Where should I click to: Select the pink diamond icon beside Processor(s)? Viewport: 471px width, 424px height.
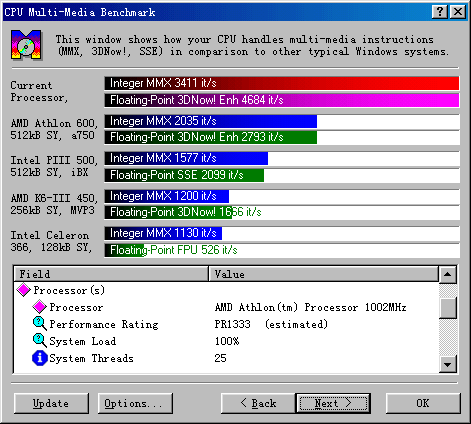[24, 290]
